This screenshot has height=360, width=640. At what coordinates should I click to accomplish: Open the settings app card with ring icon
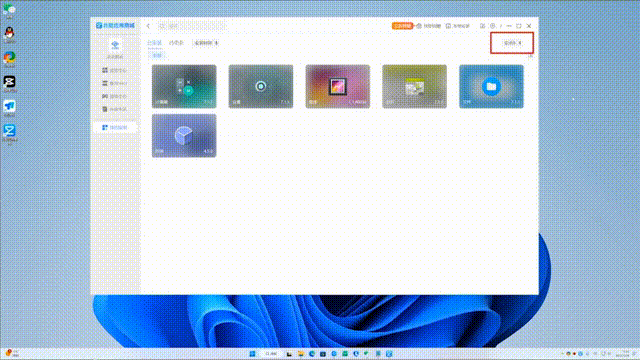[261, 86]
